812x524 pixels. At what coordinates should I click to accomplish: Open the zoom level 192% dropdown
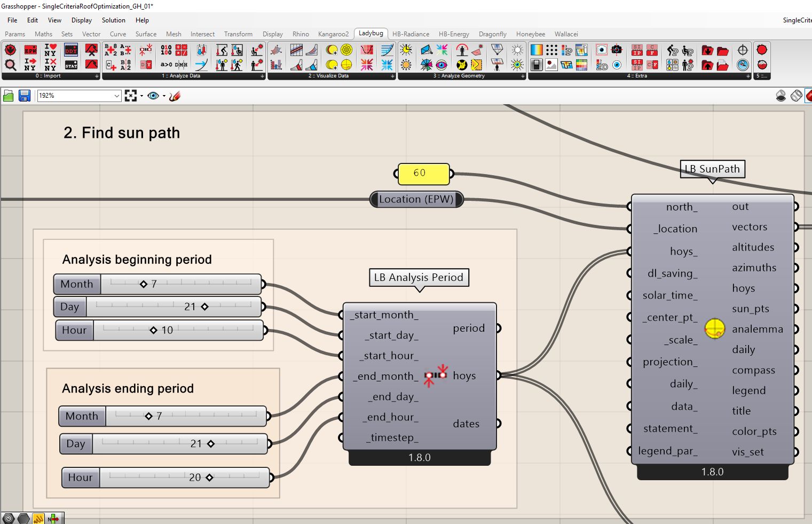tap(117, 96)
